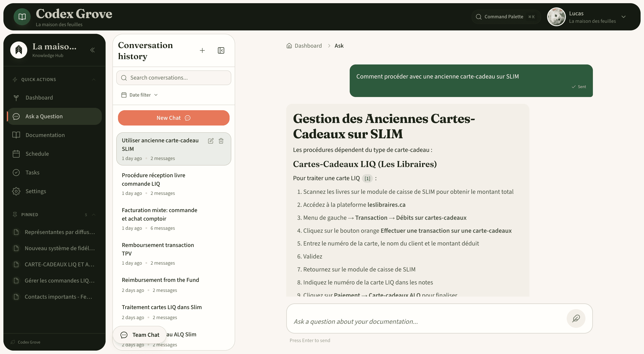This screenshot has width=644, height=354.
Task: Switch to Documentation in the sidebar
Action: point(45,135)
